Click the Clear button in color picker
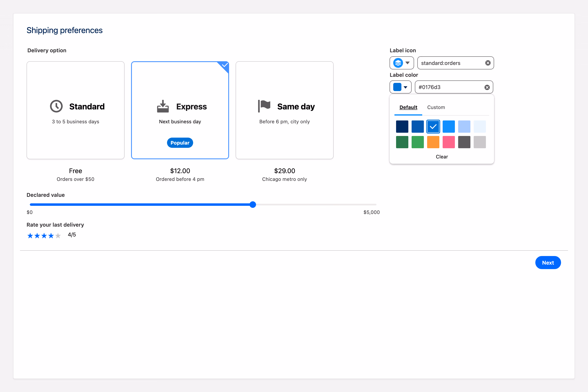588x392 pixels. point(442,157)
